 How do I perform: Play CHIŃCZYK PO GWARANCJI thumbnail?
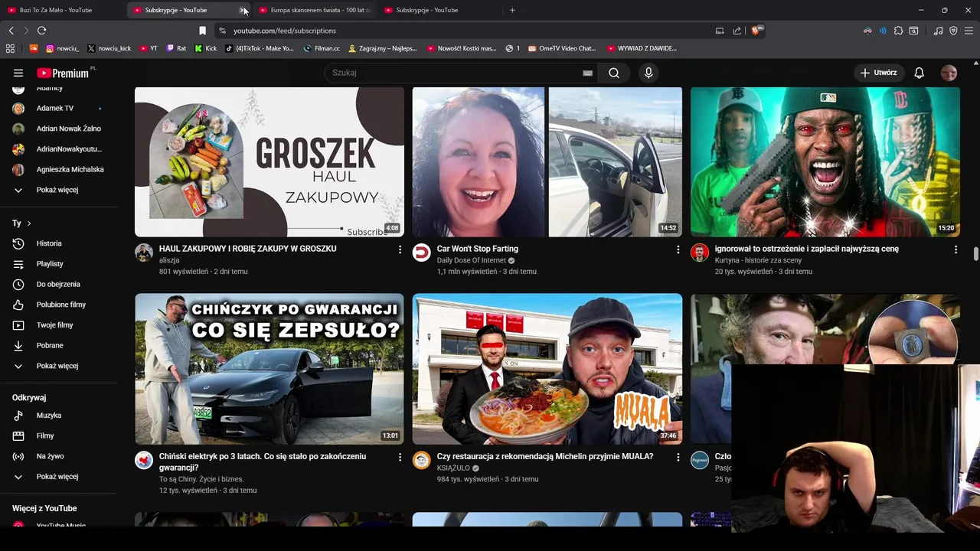tap(269, 369)
